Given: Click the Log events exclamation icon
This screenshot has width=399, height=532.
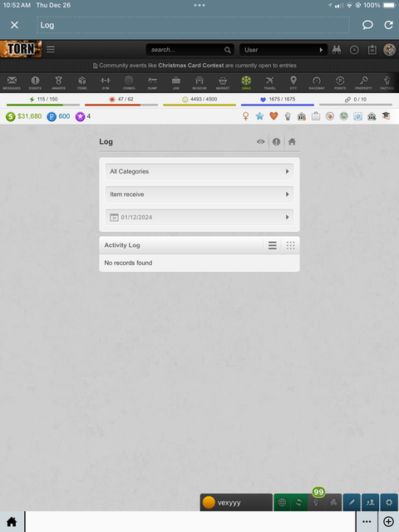Looking at the screenshot, I should (x=276, y=142).
